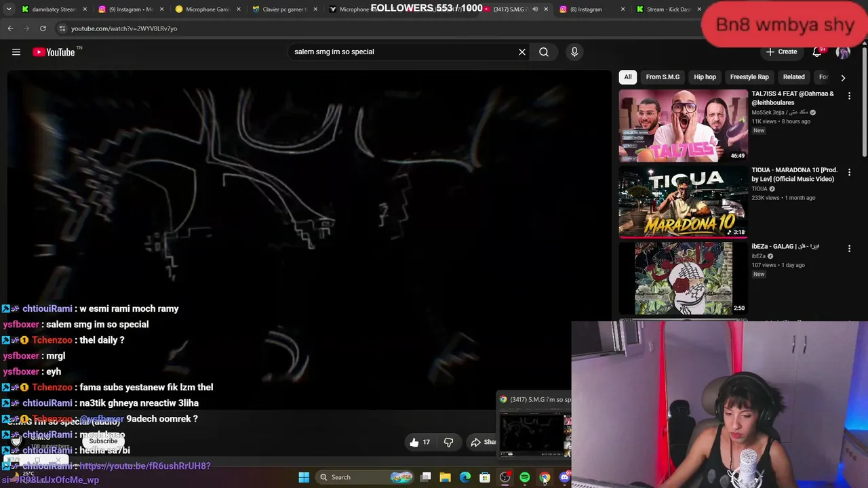The height and width of the screenshot is (488, 868).
Task: View site information icon in address bar
Action: point(62,28)
